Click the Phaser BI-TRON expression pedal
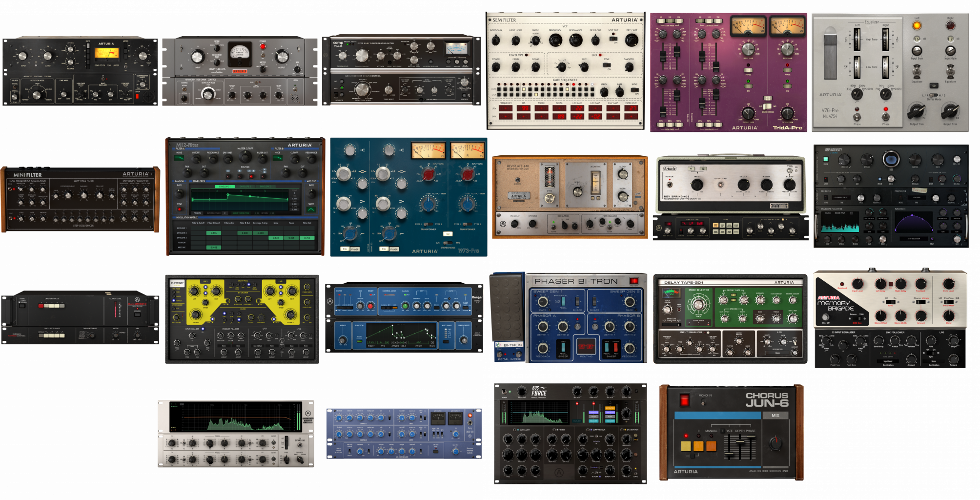 507,307
